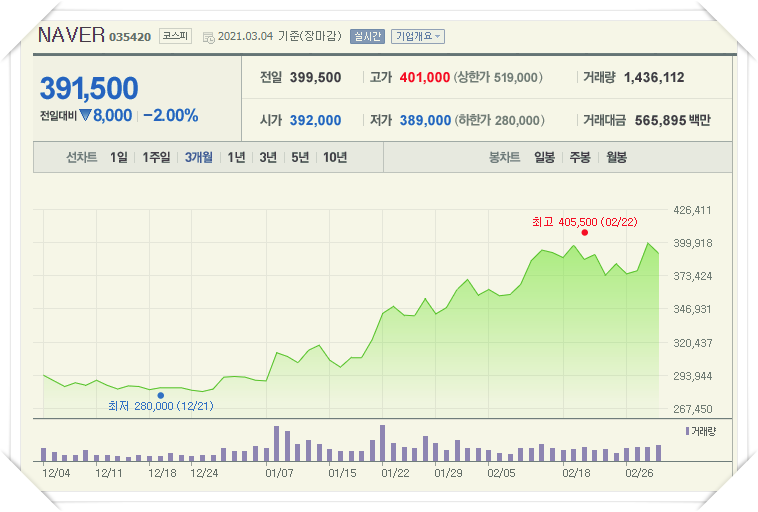Viewport: 758px width, 512px height.
Task: Switch line chart to 1일
Action: 119,157
